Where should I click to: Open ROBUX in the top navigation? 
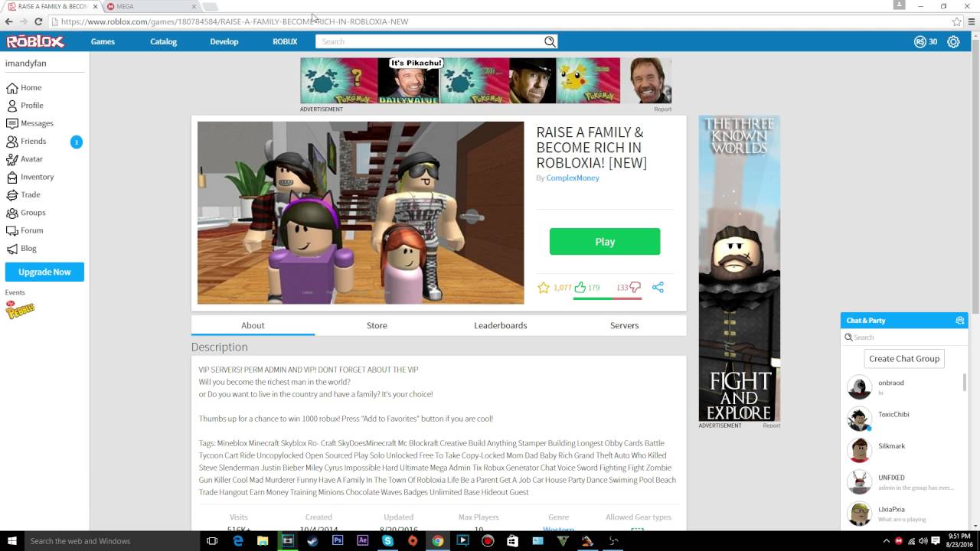(285, 41)
